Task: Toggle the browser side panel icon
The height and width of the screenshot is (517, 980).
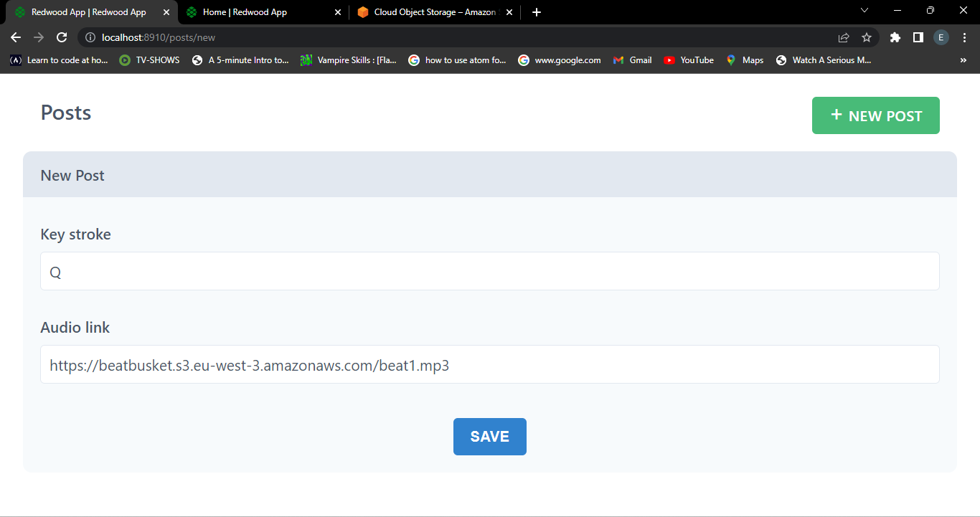Action: coord(918,37)
